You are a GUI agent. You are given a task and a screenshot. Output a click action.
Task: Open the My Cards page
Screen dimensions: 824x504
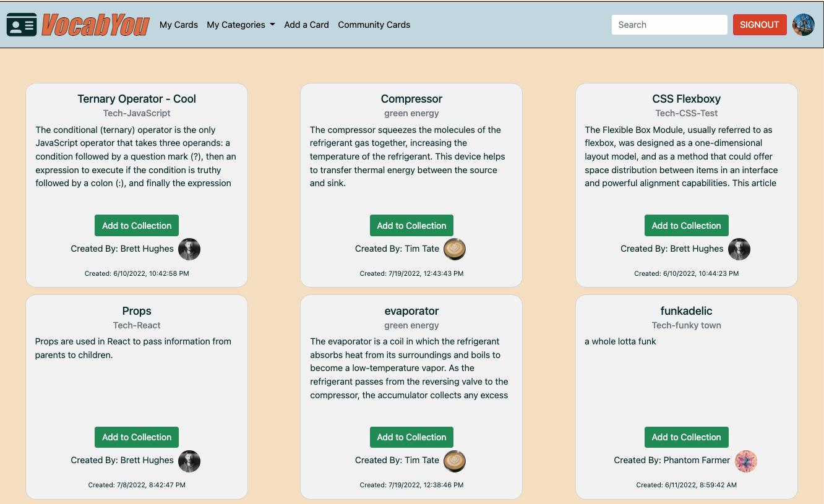pyautogui.click(x=179, y=25)
